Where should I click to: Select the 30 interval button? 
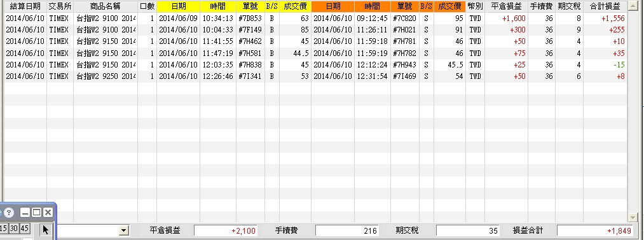point(14,229)
